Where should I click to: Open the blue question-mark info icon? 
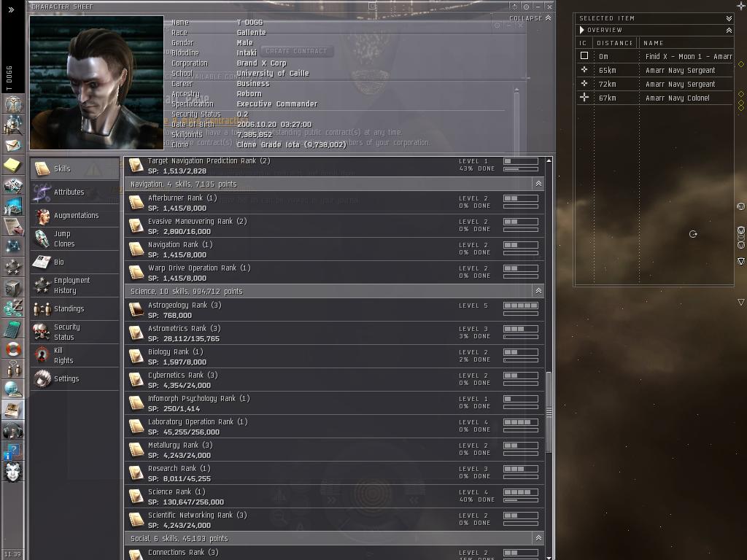[x=13, y=451]
